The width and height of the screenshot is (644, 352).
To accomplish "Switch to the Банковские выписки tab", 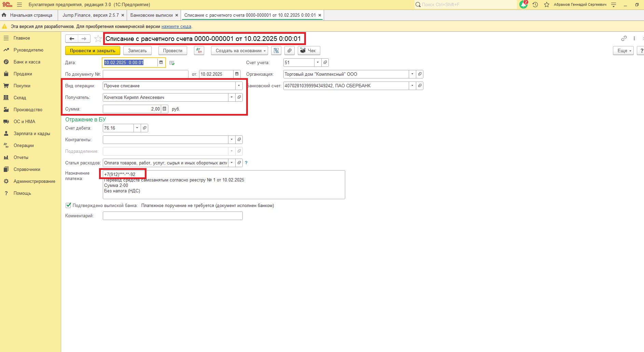I will (x=152, y=15).
